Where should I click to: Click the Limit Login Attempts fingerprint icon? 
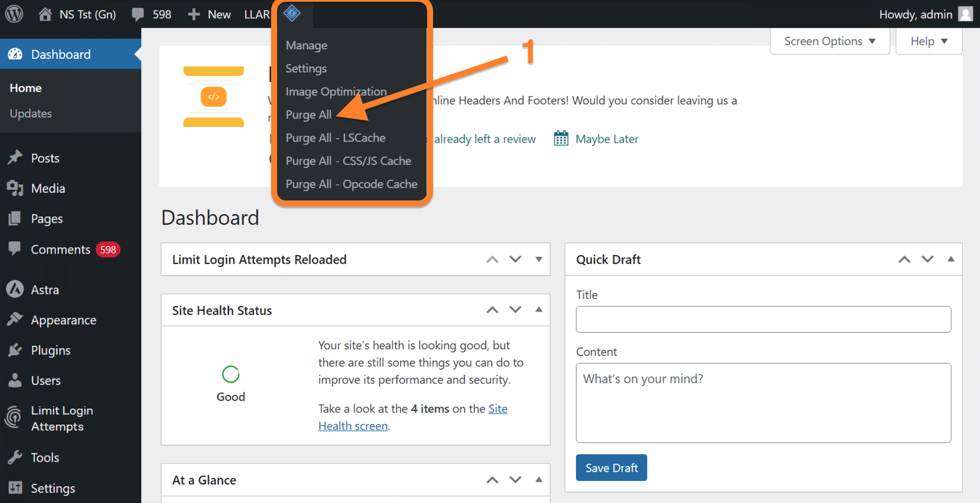pos(13,417)
